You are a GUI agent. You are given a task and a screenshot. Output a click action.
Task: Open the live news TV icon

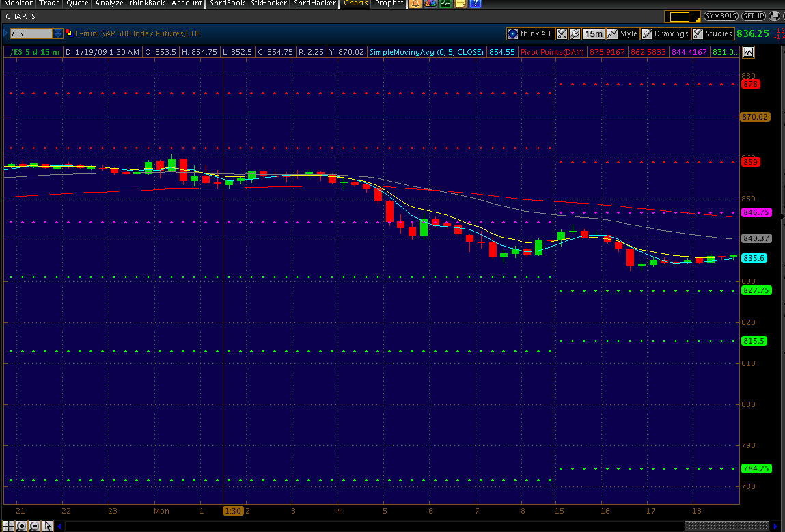[430, 3]
